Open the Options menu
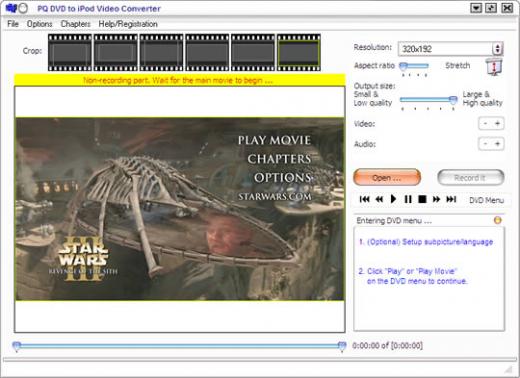This screenshot has width=520, height=378. [39, 24]
